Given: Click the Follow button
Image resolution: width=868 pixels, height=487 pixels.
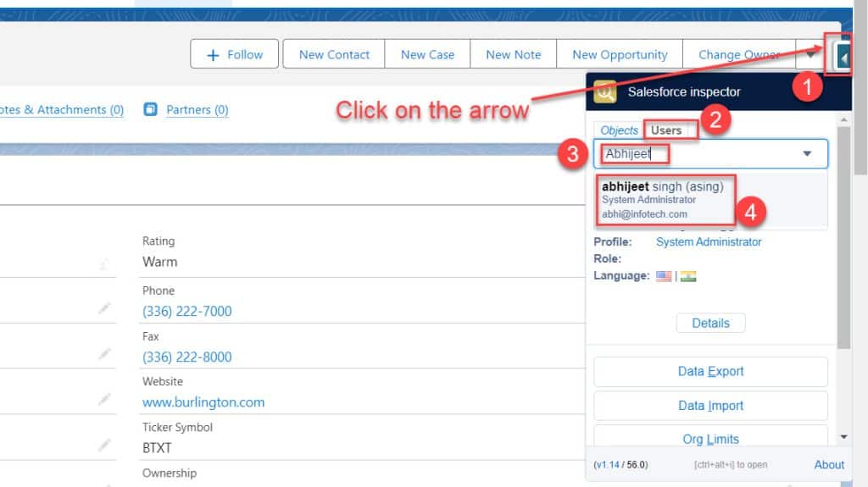Looking at the screenshot, I should pos(234,54).
